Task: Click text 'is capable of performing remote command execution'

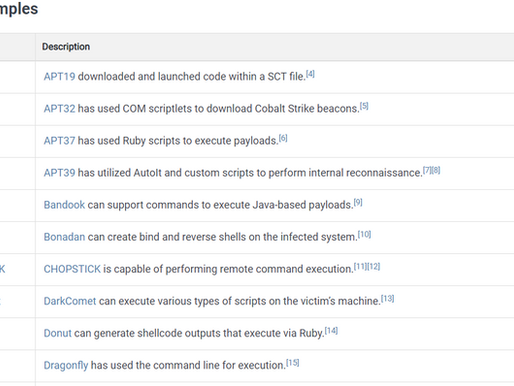Action: pos(228,269)
